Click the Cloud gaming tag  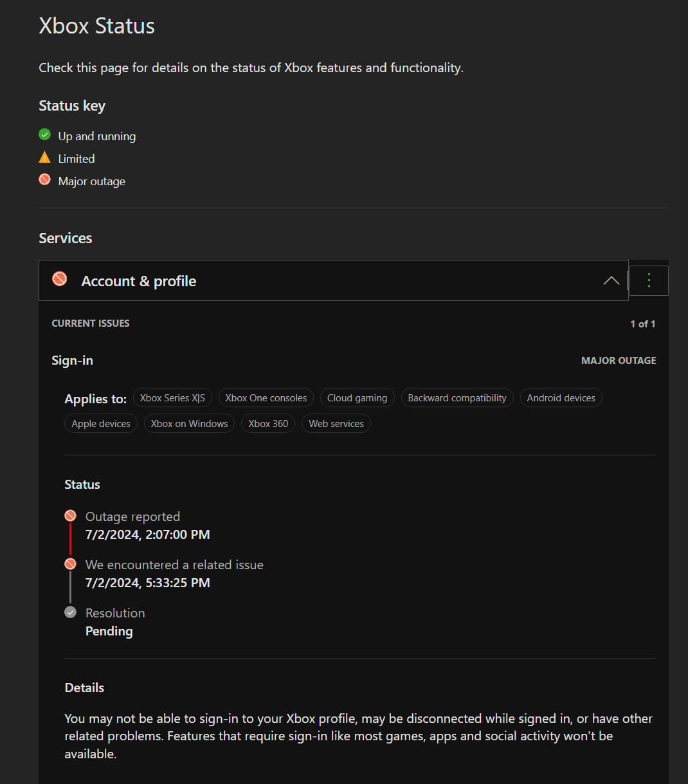[357, 398]
